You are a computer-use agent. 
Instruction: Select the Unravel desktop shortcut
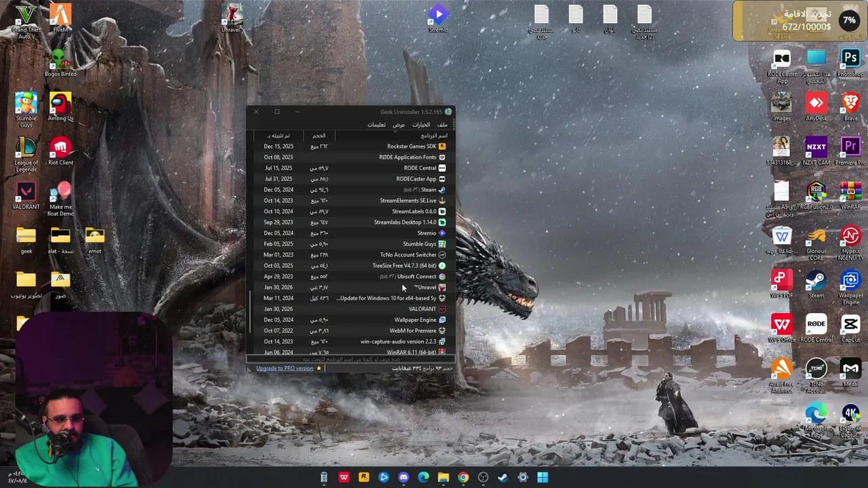coord(231,18)
